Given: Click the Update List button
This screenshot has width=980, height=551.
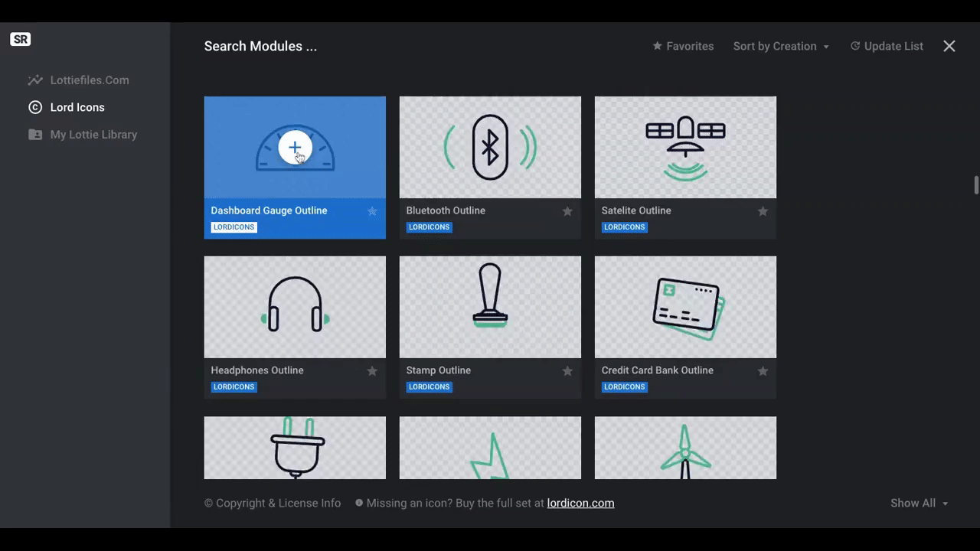Looking at the screenshot, I should pos(887,46).
